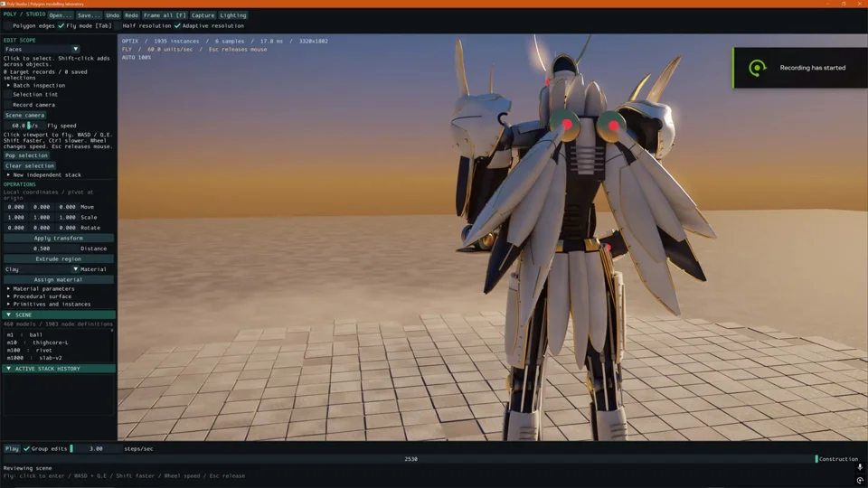The height and width of the screenshot is (488, 868).
Task: Click the '1935 instances' readout in viewport
Action: click(176, 41)
